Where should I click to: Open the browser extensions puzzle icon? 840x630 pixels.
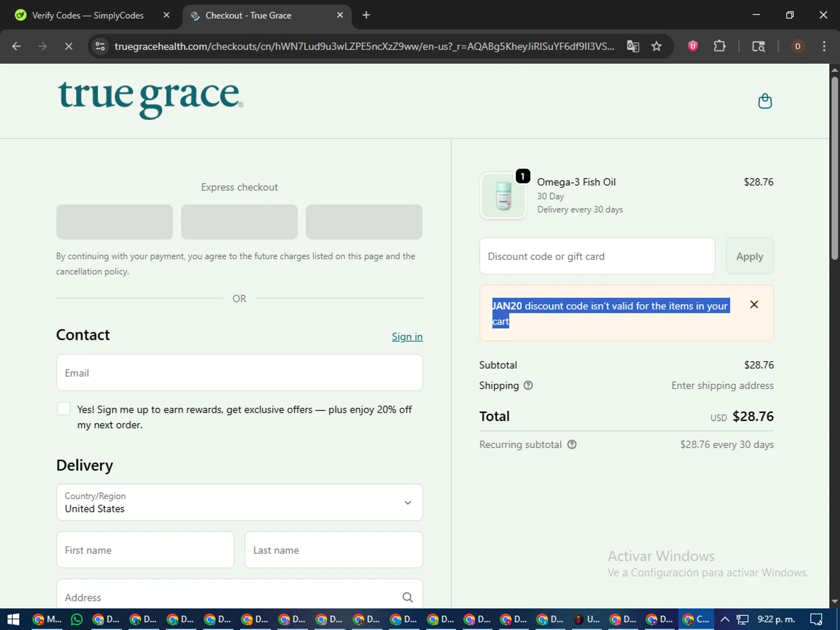(x=720, y=46)
